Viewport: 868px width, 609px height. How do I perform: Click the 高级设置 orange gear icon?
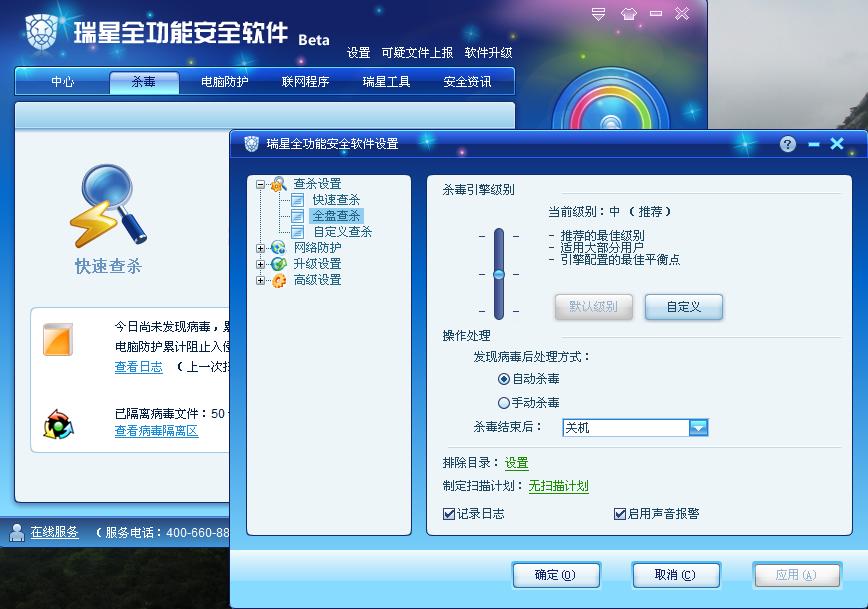coord(278,280)
